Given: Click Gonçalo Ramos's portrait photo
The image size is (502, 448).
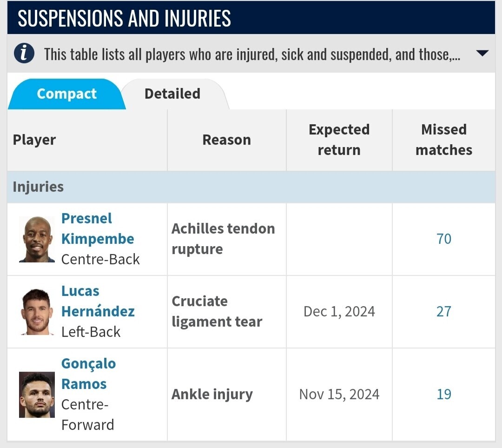Looking at the screenshot, I should (x=37, y=395).
